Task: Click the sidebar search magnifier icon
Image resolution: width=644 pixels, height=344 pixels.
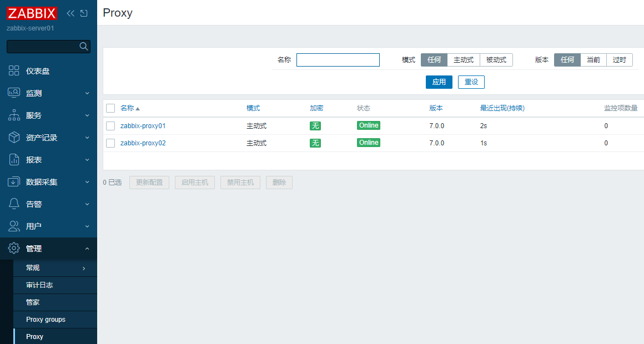Action: coord(83,46)
